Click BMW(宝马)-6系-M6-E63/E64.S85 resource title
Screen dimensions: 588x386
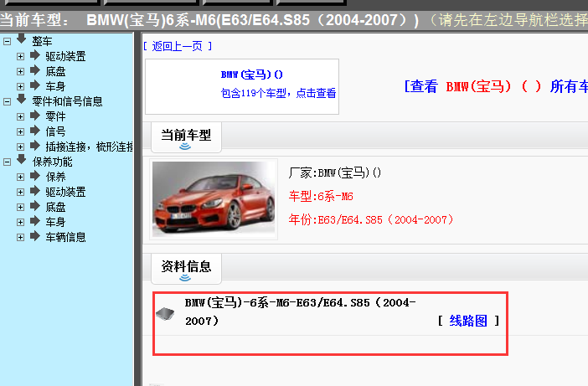coord(300,311)
